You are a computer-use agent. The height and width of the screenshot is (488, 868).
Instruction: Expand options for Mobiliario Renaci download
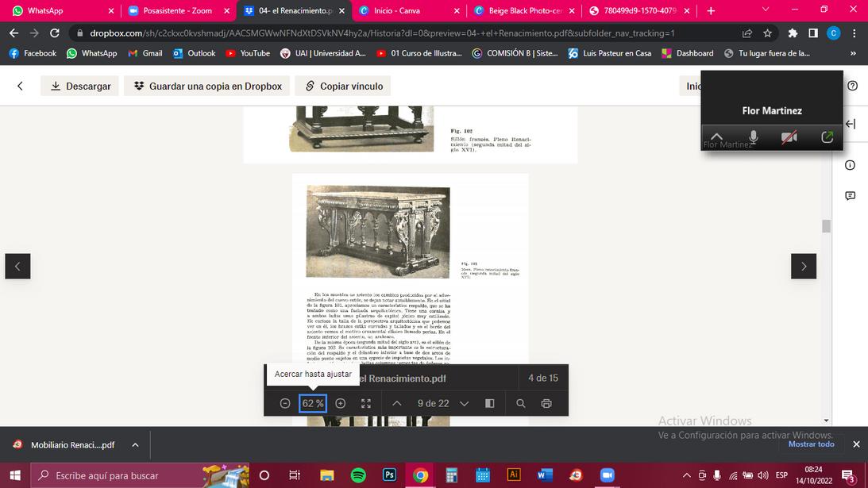click(x=135, y=445)
